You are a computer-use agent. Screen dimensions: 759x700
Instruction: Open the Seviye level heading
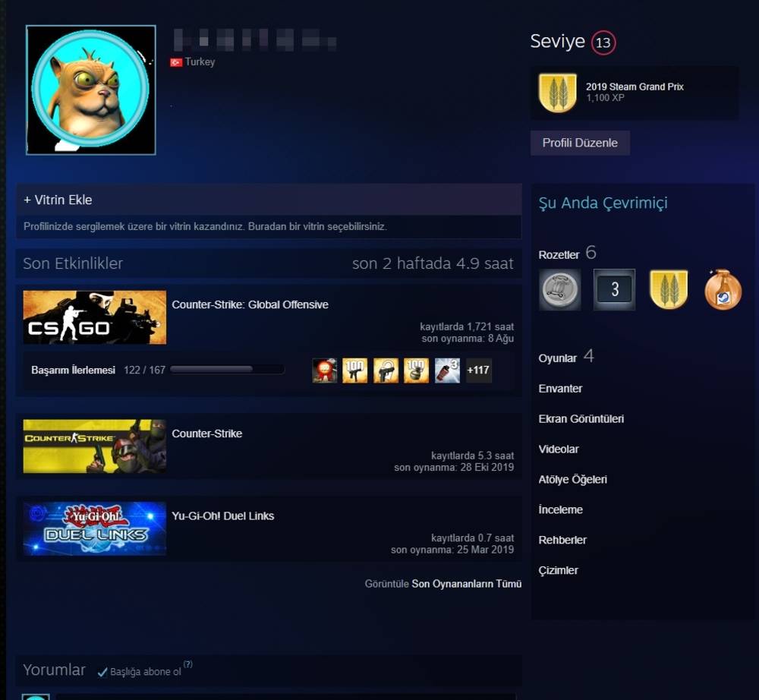(x=557, y=41)
